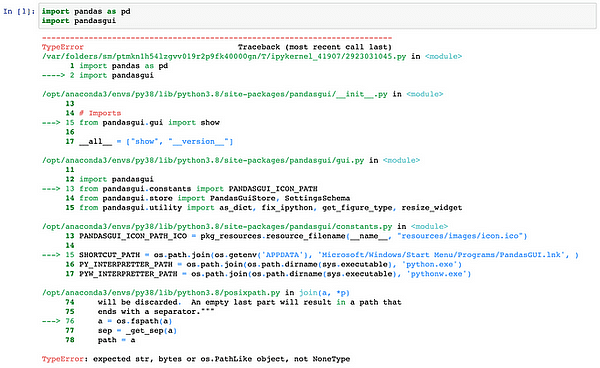Click 'import pandasgui' in the code cell

coord(79,21)
